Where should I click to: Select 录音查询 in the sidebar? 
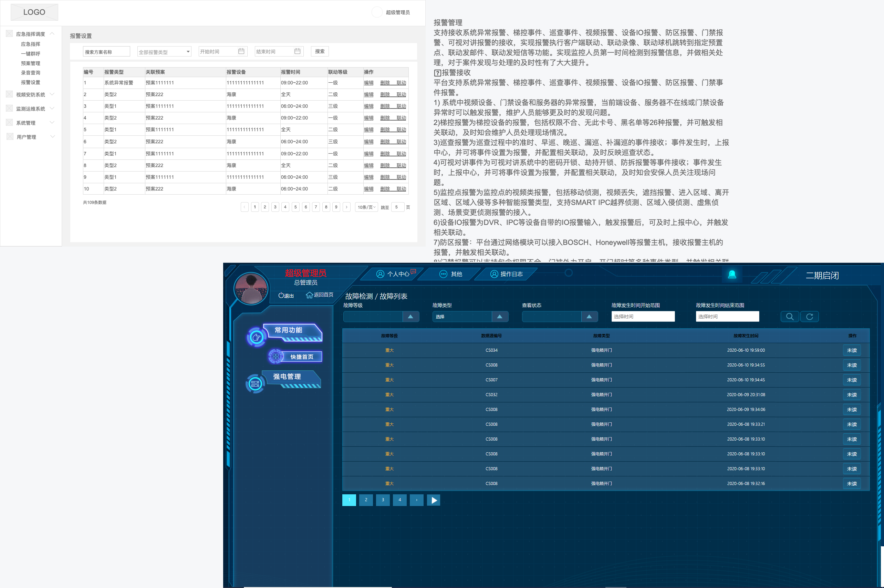pos(30,73)
